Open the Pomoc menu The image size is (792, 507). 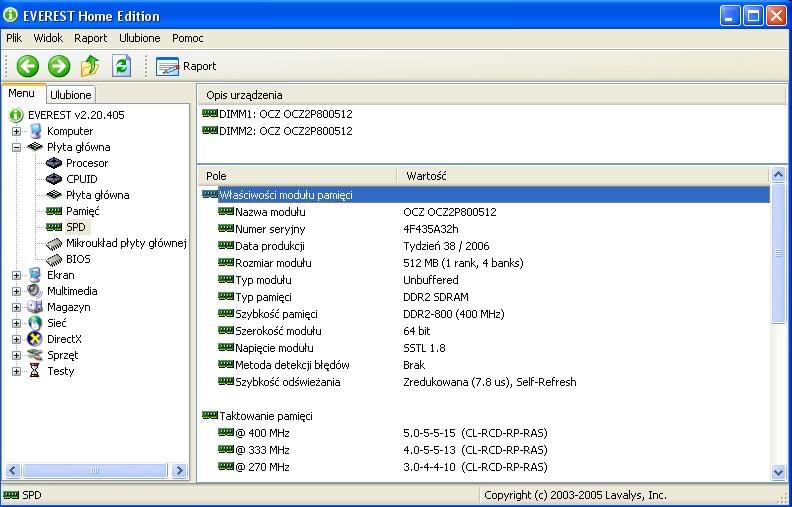point(187,38)
